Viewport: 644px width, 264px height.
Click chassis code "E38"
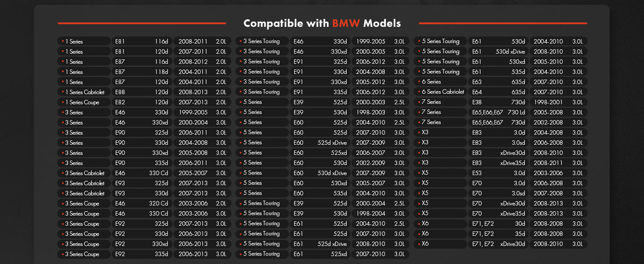point(477,102)
